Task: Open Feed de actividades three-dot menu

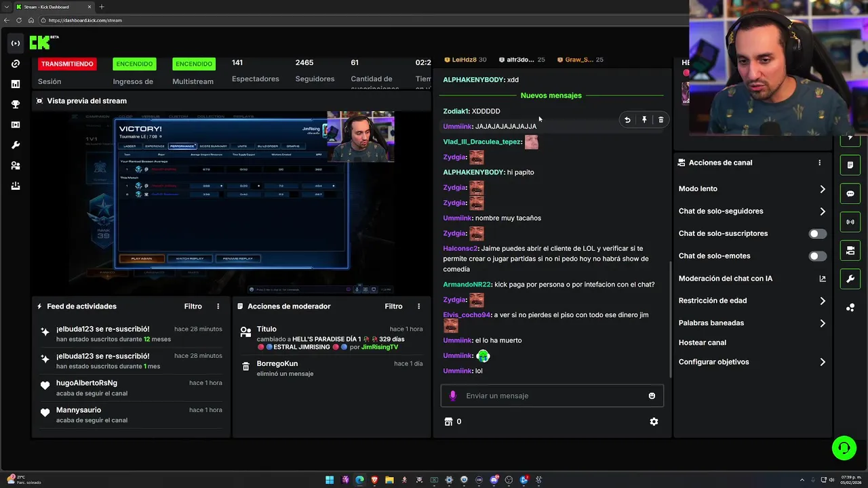Action: tap(218, 306)
